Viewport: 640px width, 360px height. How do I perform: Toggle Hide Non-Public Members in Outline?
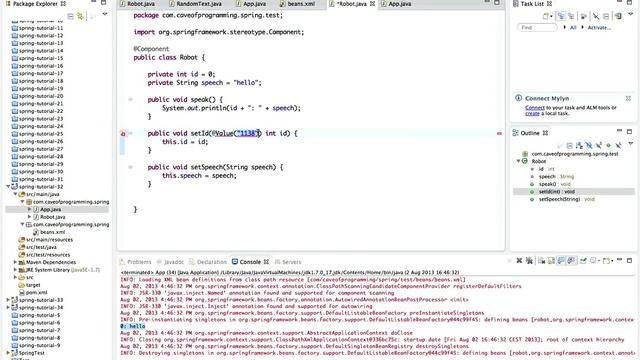coord(609,145)
